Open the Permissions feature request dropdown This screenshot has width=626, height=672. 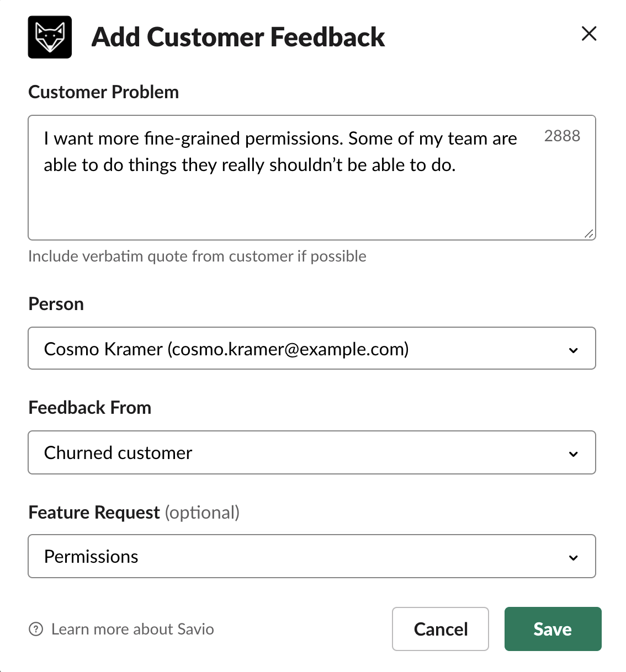point(312,556)
